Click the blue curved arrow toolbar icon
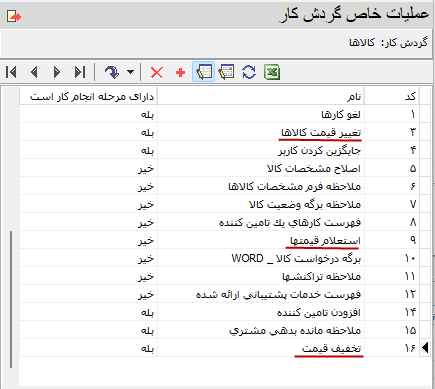Image resolution: width=435 pixels, height=389 pixels. click(x=112, y=72)
